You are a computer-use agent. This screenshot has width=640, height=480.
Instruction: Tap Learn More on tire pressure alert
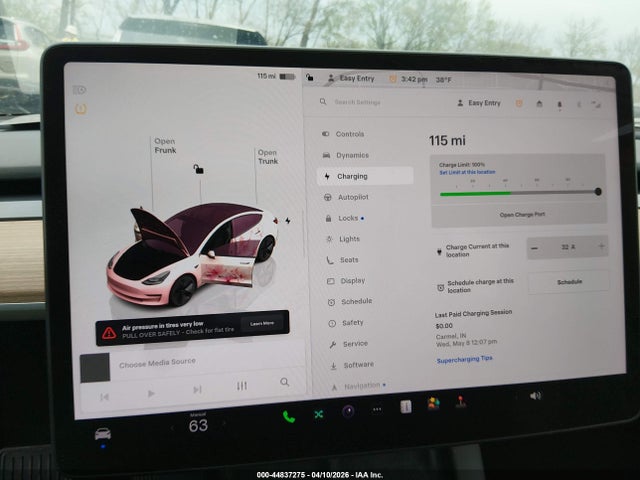(262, 324)
